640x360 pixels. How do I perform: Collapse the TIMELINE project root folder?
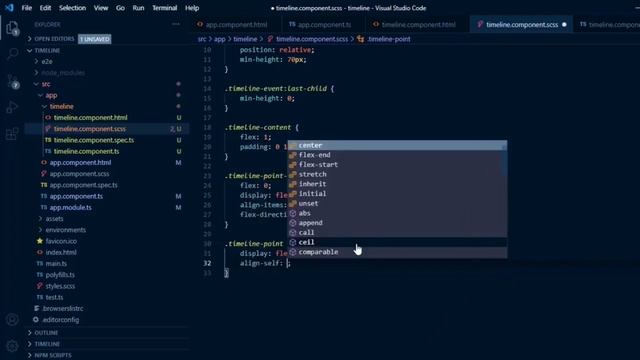[x=47, y=51]
